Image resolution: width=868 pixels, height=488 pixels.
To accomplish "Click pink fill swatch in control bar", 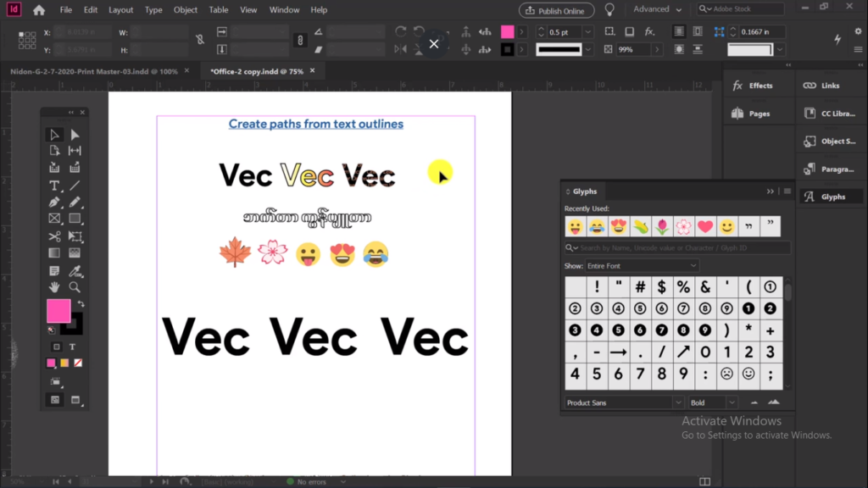I will (507, 32).
